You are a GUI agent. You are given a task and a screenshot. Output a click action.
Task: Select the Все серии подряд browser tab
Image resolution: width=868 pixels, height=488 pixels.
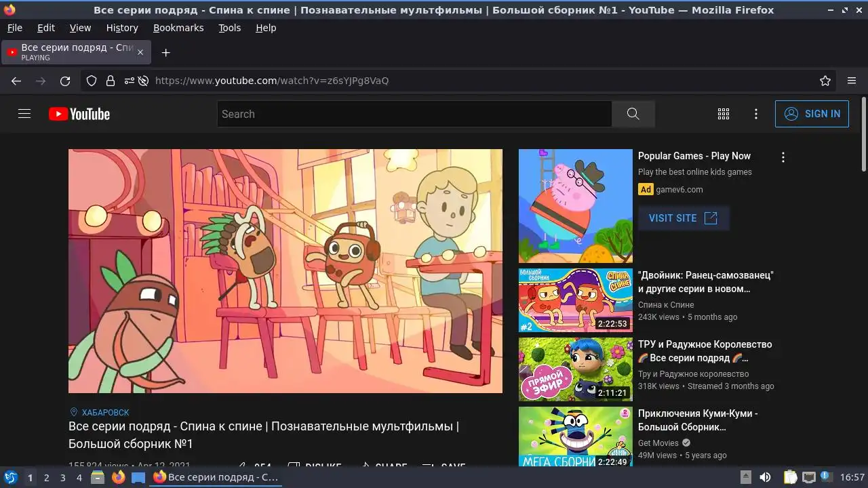[x=76, y=52]
